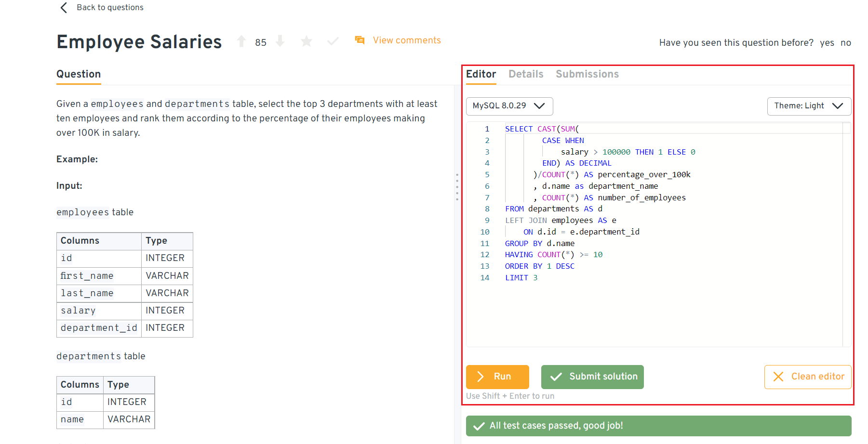Open comments via the speech bubble icon

(360, 40)
